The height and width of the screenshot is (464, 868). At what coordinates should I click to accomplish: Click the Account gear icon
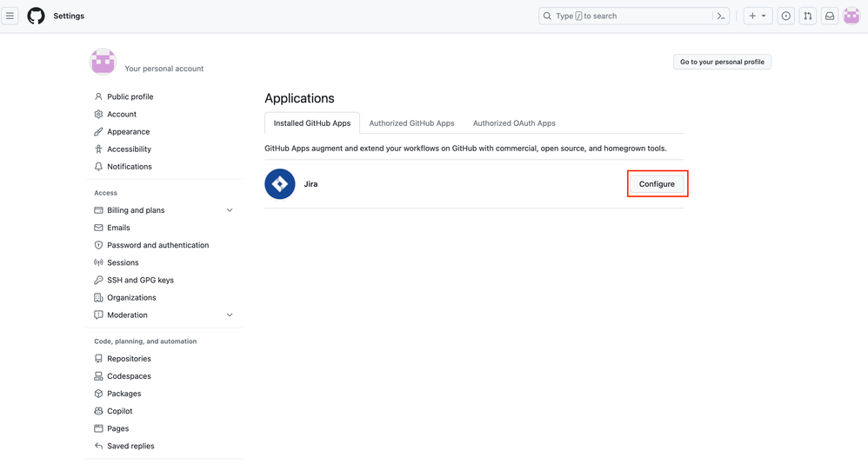[98, 115]
